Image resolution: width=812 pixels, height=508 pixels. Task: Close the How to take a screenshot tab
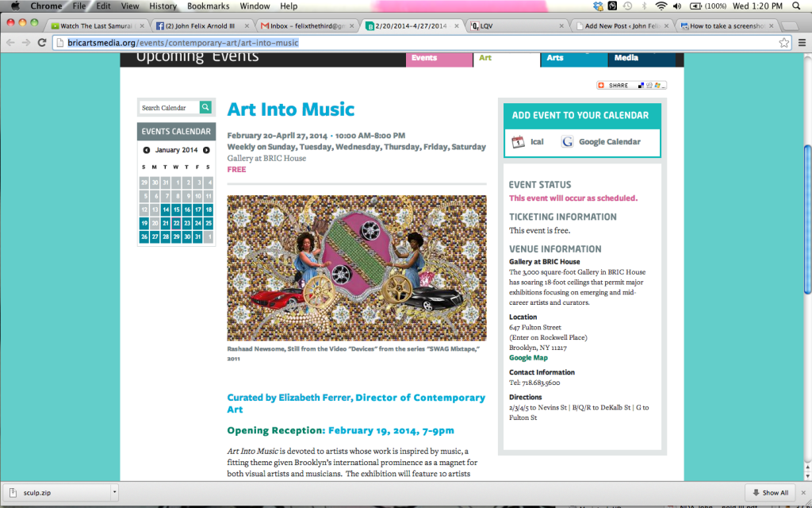coord(772,26)
